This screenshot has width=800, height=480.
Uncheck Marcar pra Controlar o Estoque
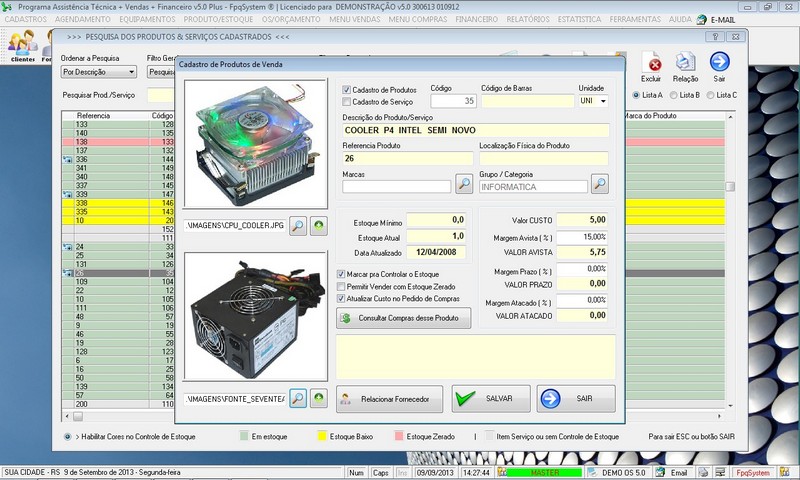point(341,274)
